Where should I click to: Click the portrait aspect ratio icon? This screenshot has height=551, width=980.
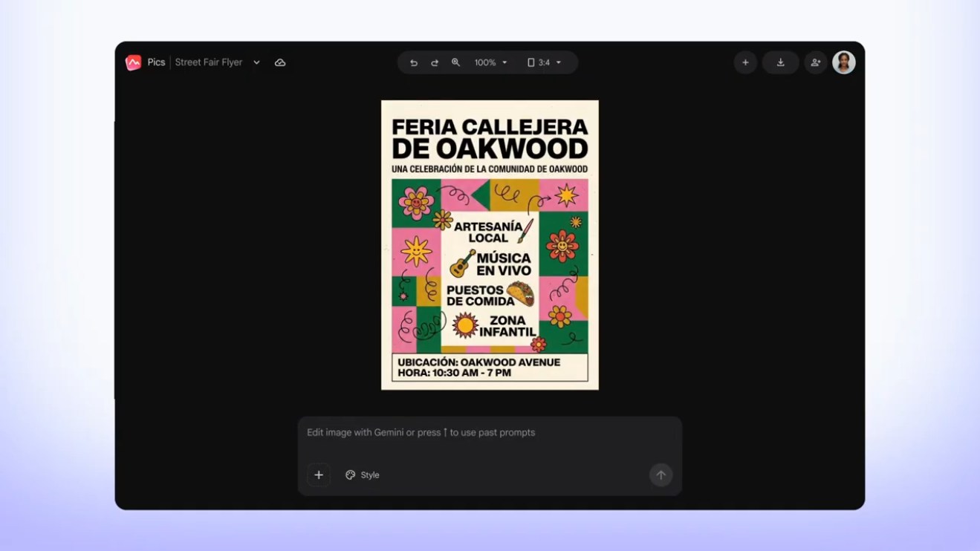(530, 62)
